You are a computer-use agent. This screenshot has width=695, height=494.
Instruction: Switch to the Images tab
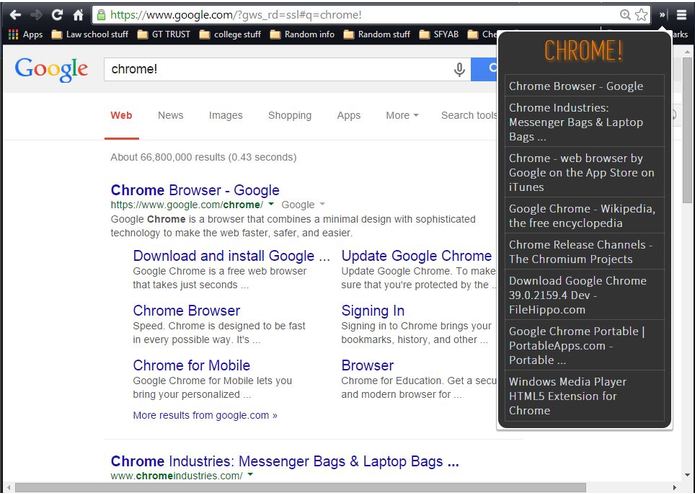226,116
